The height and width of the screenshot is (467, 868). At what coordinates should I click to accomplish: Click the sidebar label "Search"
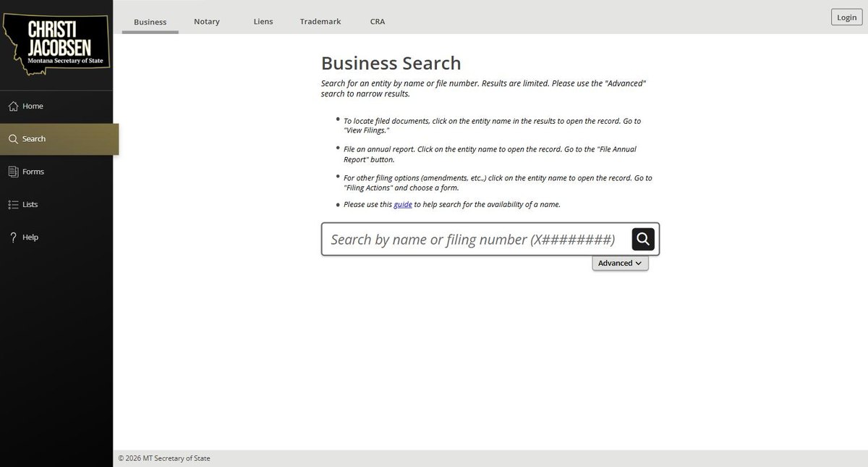tap(34, 139)
